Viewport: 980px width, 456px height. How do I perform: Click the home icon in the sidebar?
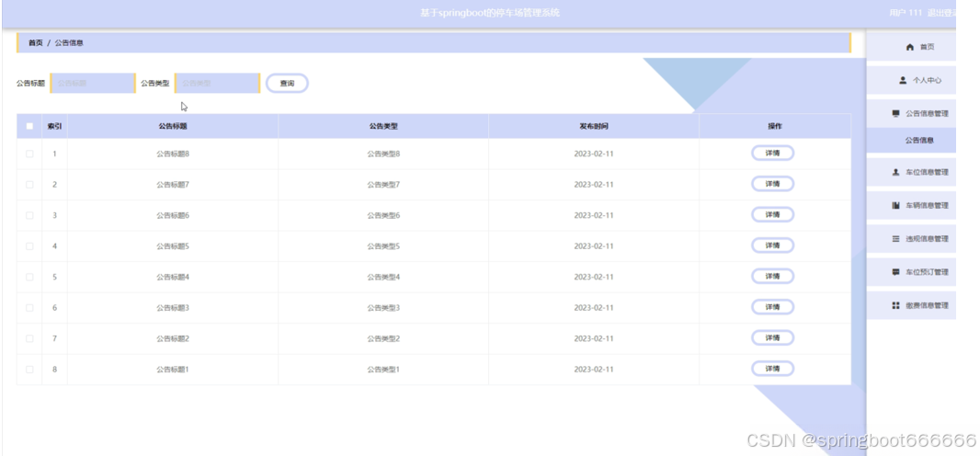click(x=910, y=48)
